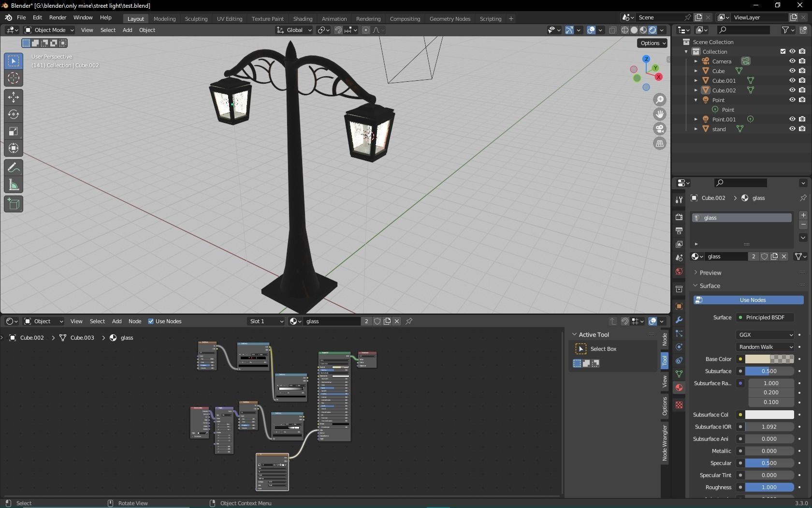
Task: Open Random Walk subsurface method dropdown
Action: click(x=765, y=347)
